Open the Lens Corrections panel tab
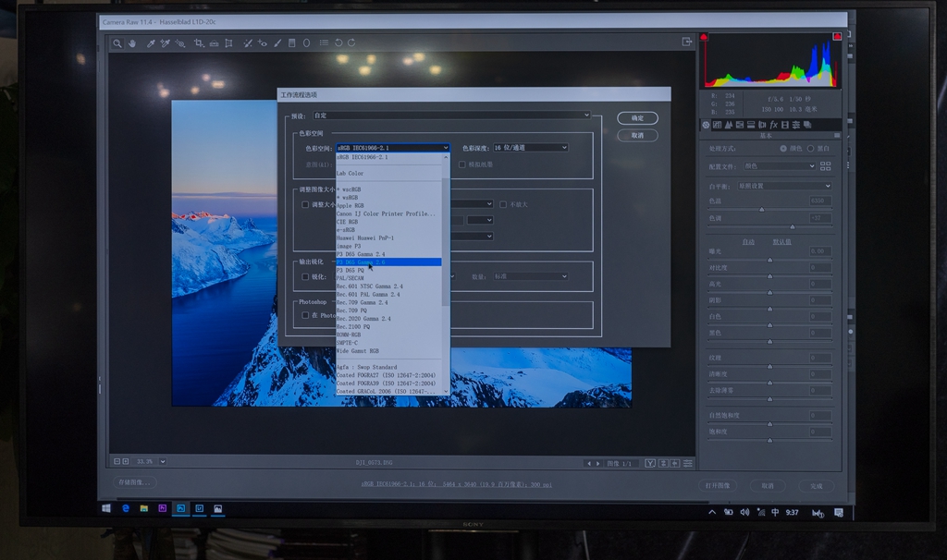Image resolution: width=947 pixels, height=560 pixels. (x=762, y=125)
